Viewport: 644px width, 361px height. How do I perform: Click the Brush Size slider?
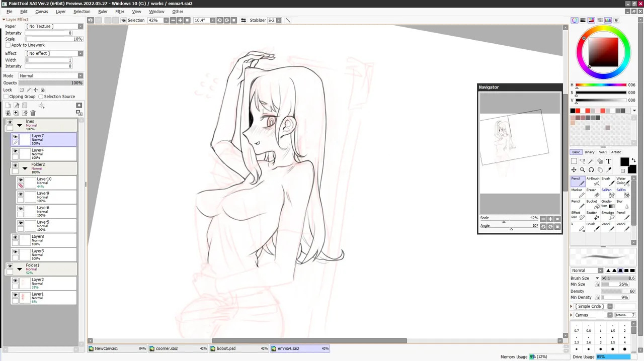click(x=618, y=278)
